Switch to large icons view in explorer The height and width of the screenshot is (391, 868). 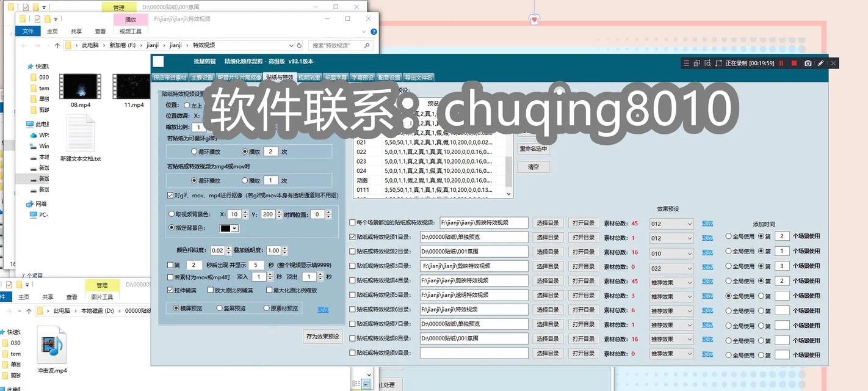click(x=366, y=384)
